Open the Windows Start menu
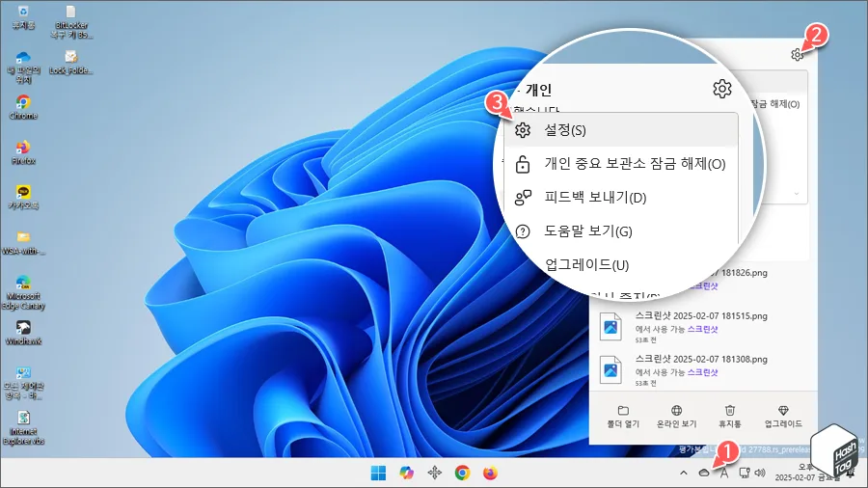The image size is (868, 488). (x=379, y=474)
